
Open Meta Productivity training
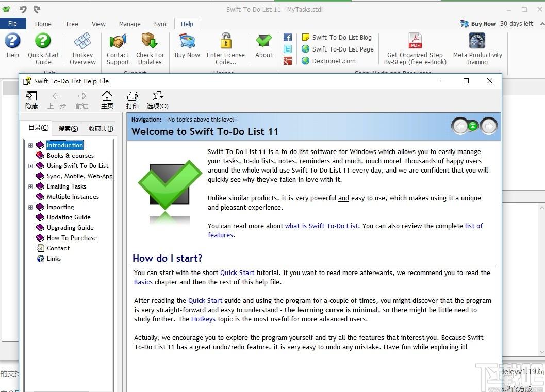click(477, 49)
